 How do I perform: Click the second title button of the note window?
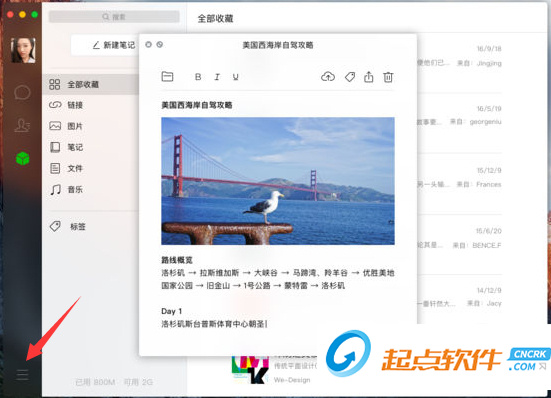click(160, 45)
